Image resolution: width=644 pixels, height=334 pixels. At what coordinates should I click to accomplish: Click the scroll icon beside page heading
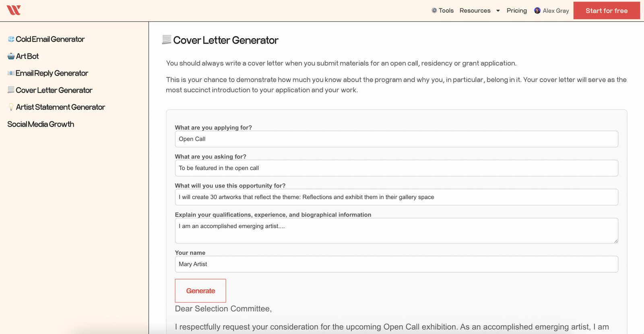[x=166, y=39]
